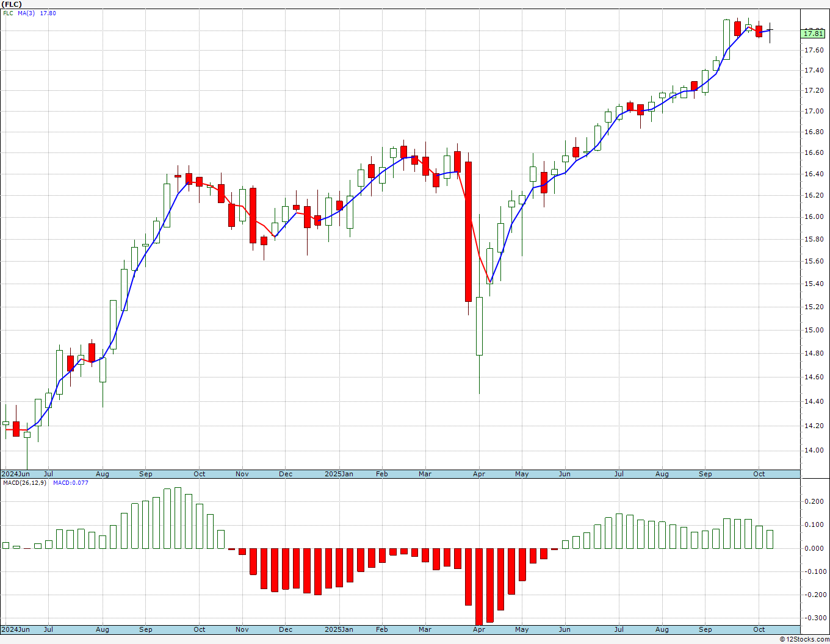Click Nov on the price chart date axis

coord(242,474)
